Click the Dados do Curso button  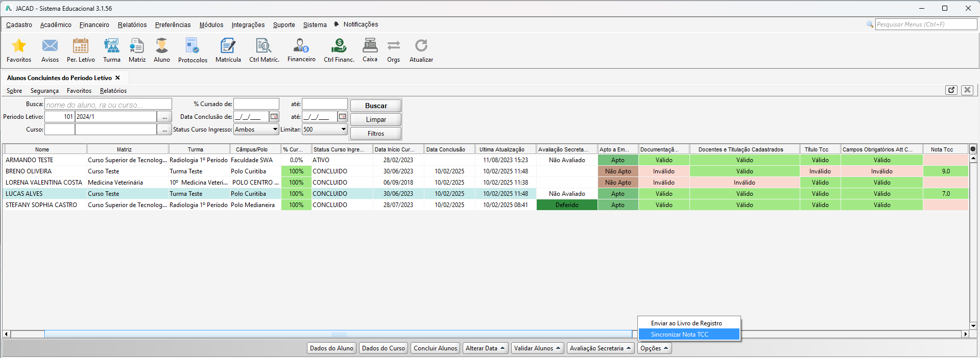(384, 348)
